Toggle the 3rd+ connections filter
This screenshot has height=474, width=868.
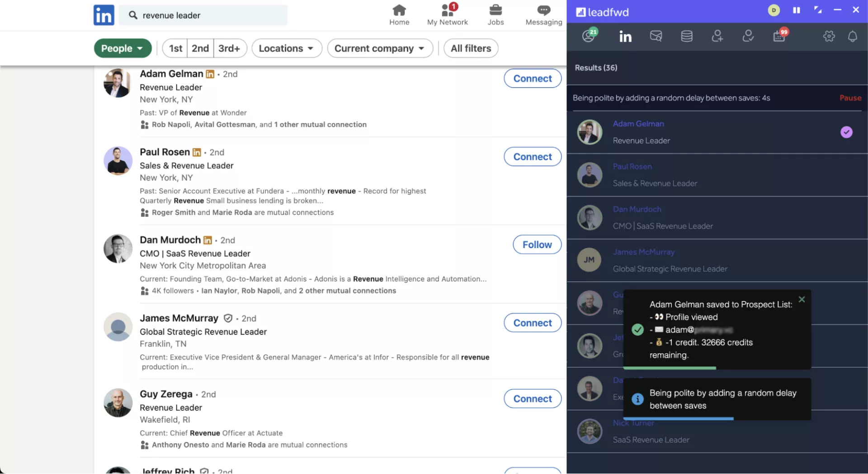coord(229,48)
